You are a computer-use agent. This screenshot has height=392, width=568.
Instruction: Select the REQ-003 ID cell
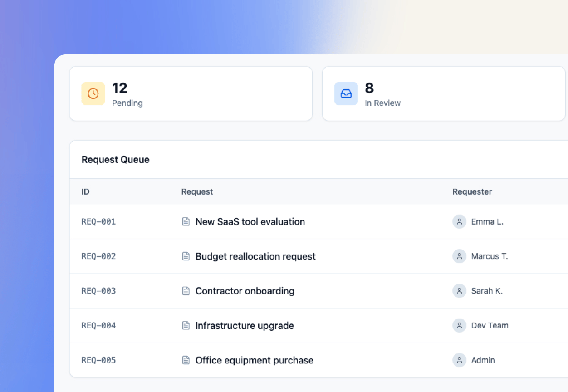click(x=98, y=291)
